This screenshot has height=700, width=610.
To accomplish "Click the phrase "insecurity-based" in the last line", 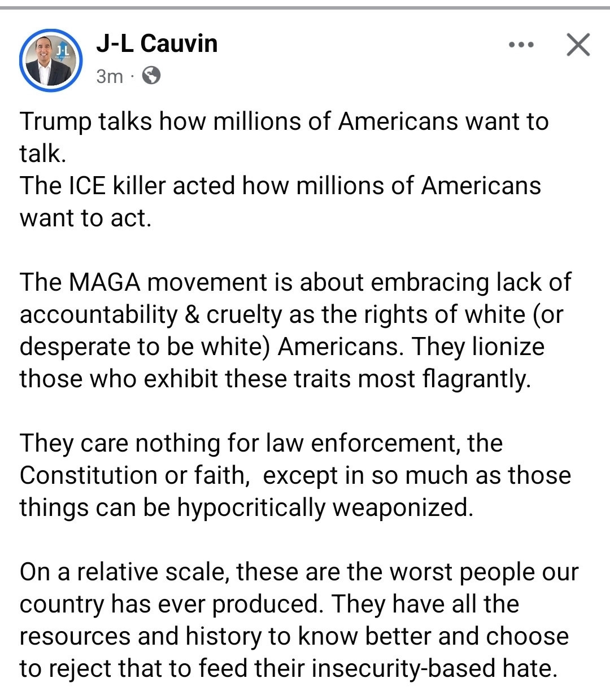I will point(403,668).
